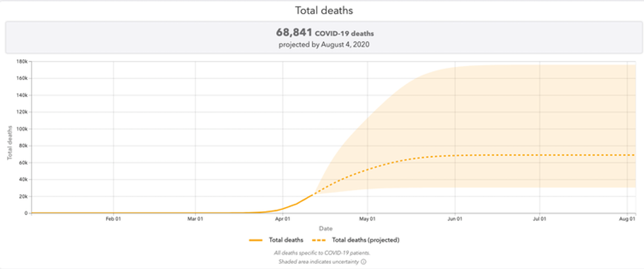Click the solid orange line legend marker

point(257,240)
